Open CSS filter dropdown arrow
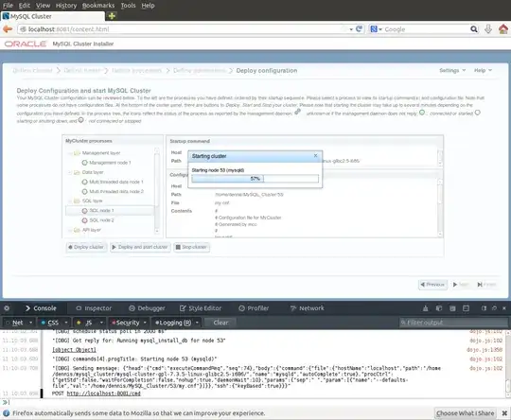Image resolution: width=511 pixels, height=420 pixels. [x=66, y=323]
